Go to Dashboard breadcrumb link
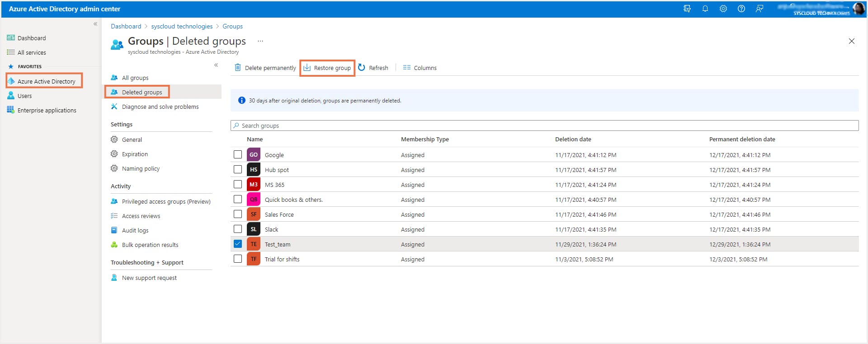The width and height of the screenshot is (868, 344). pyautogui.click(x=126, y=26)
